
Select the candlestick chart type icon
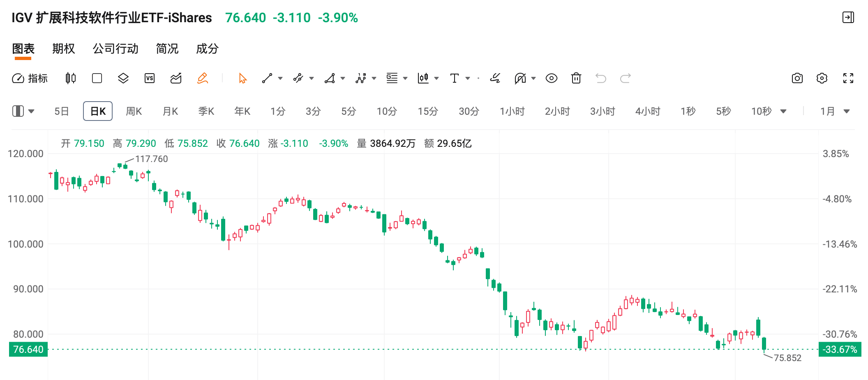click(x=71, y=78)
